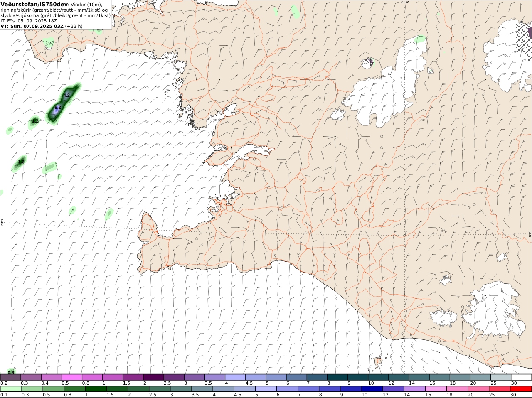Click the 0.2 label under the snow legend

tap(4, 383)
